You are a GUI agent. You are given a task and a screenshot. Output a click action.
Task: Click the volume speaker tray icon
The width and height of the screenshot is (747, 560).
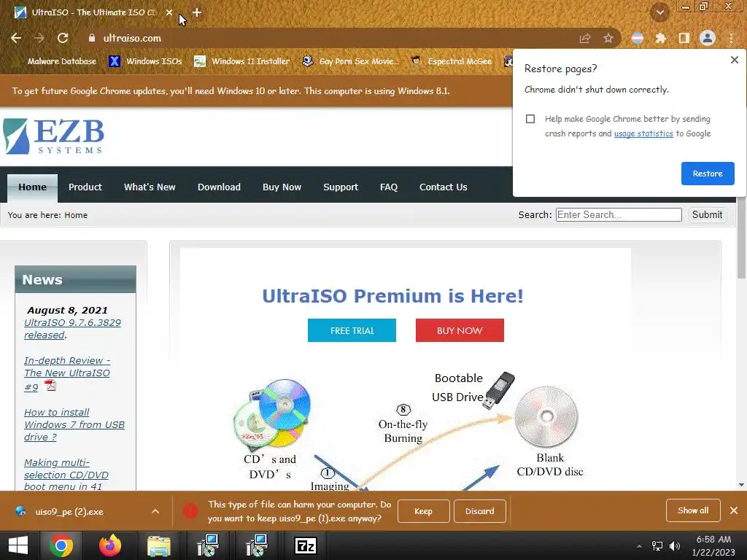[675, 546]
